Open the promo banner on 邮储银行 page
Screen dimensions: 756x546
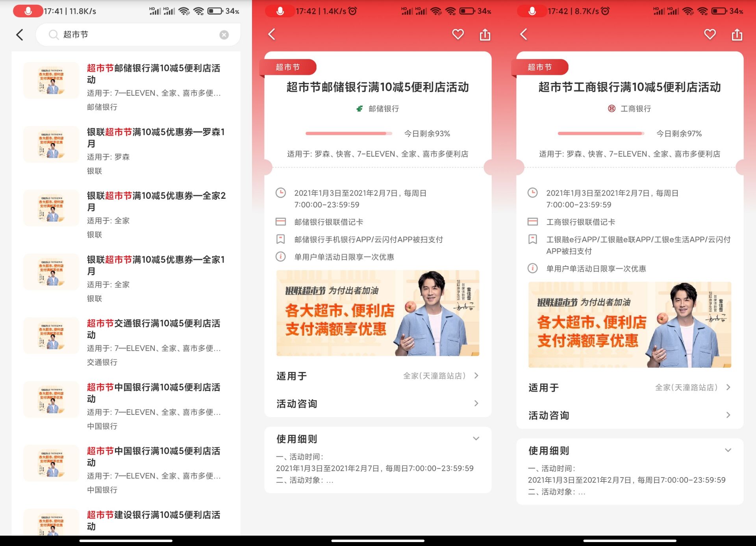click(378, 313)
